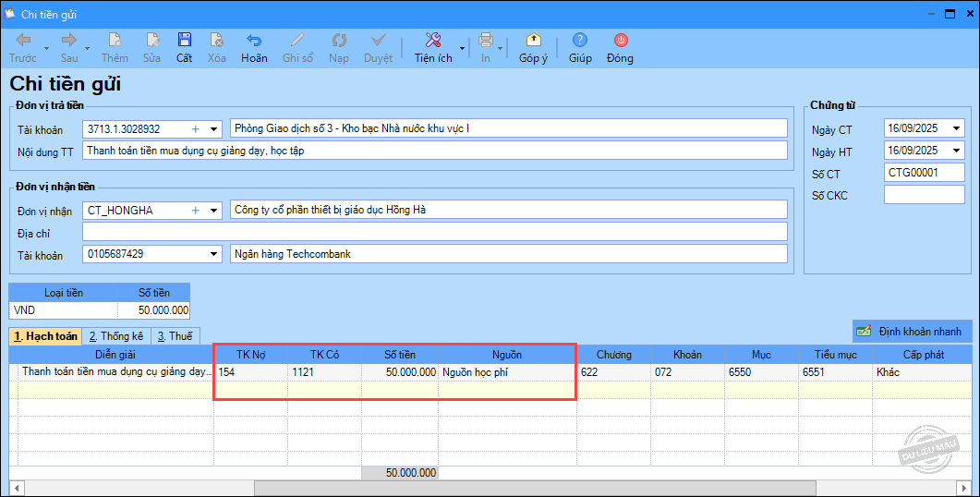This screenshot has height=497, width=980.
Task: Click green plus beside account 3713.1.3028932
Action: 196,128
